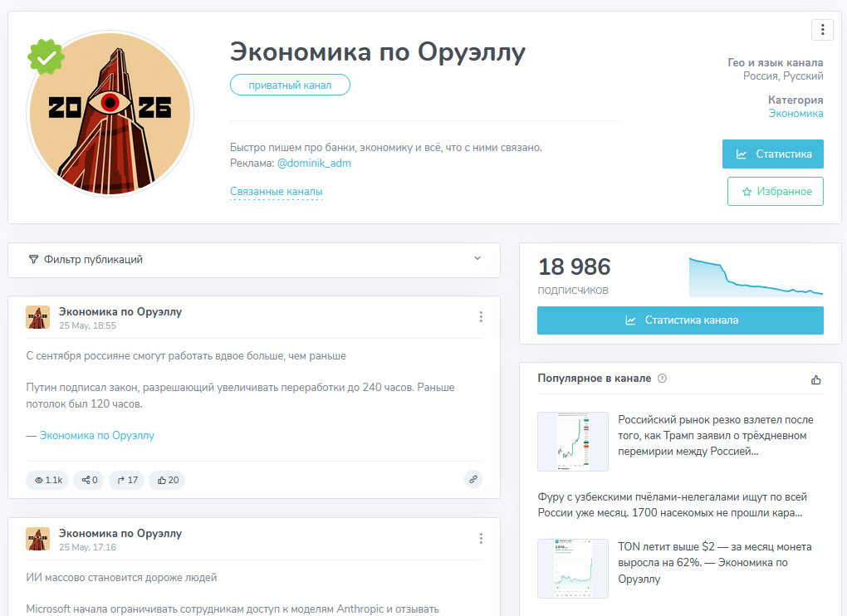This screenshot has width=847, height=616.
Task: Open the Статистика button in header
Action: click(x=772, y=154)
